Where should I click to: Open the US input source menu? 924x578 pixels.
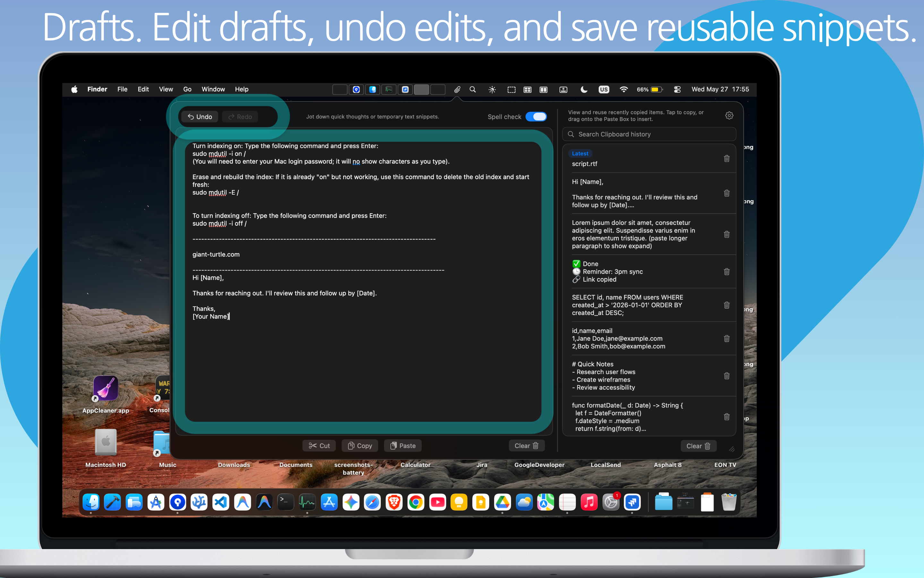(x=604, y=90)
